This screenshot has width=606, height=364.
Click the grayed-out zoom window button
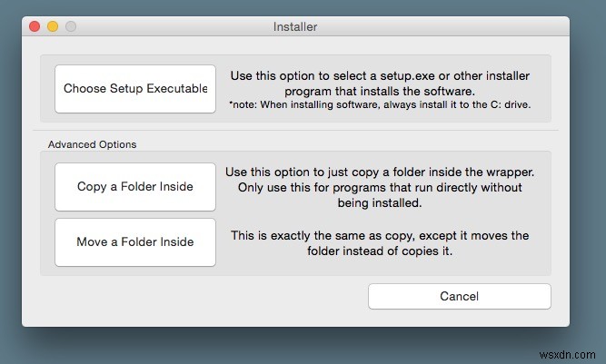[x=70, y=27]
